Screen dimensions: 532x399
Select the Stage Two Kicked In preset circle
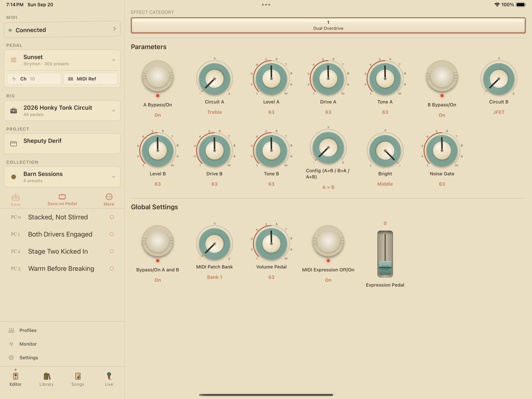pyautogui.click(x=112, y=251)
